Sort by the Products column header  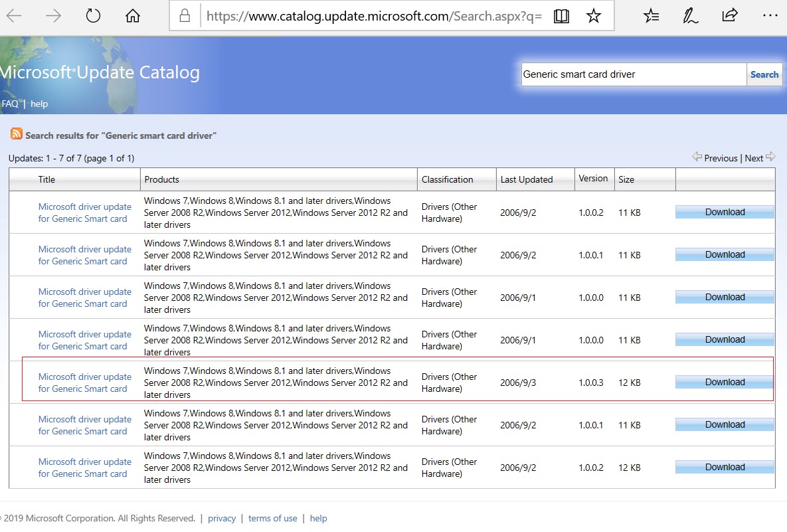[161, 179]
